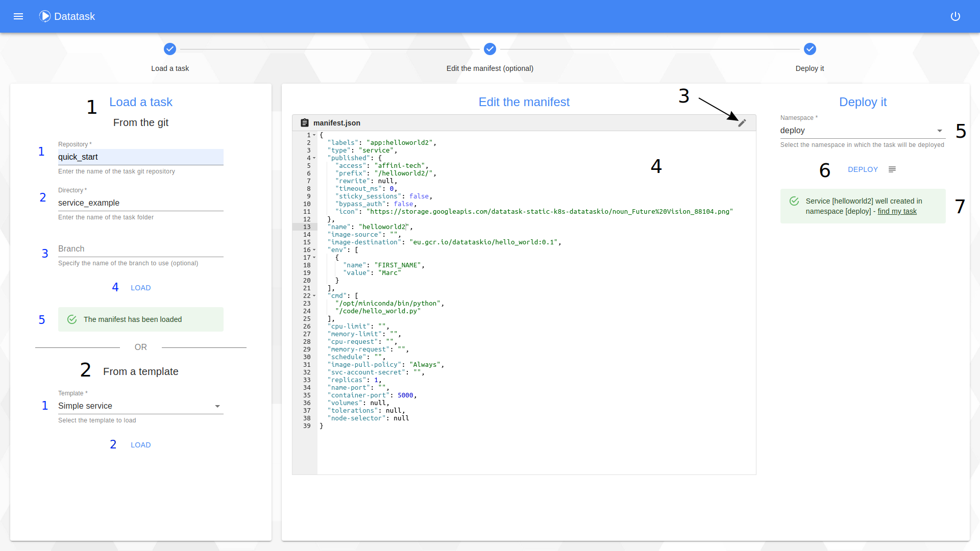Click the manifest.json file icon

pos(304,122)
